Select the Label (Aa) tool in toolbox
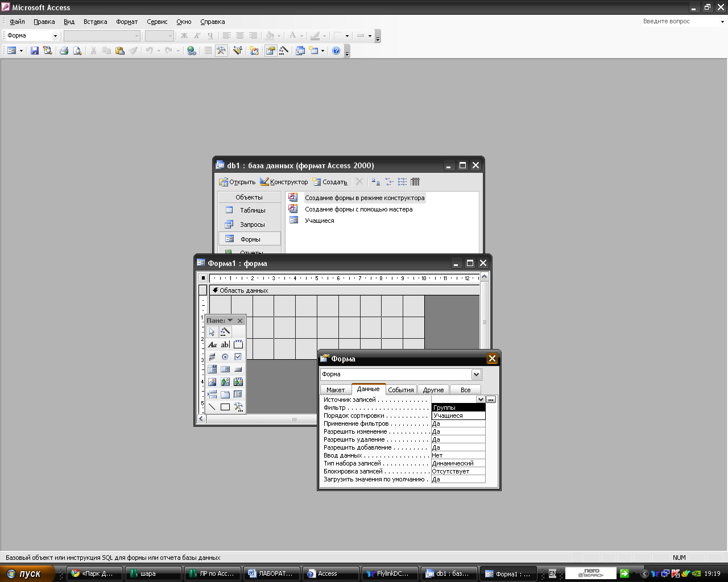Viewport: 728px width, 582px height. 212,344
